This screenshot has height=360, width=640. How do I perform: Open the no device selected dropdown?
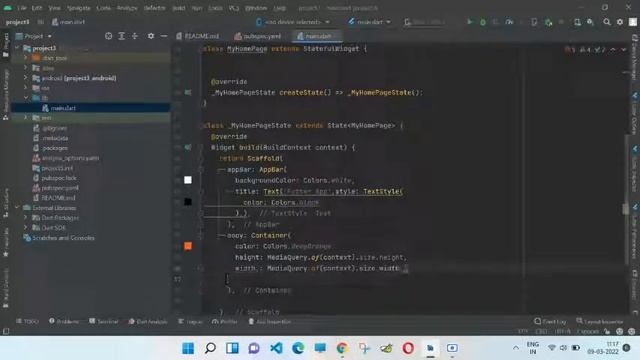[293, 22]
